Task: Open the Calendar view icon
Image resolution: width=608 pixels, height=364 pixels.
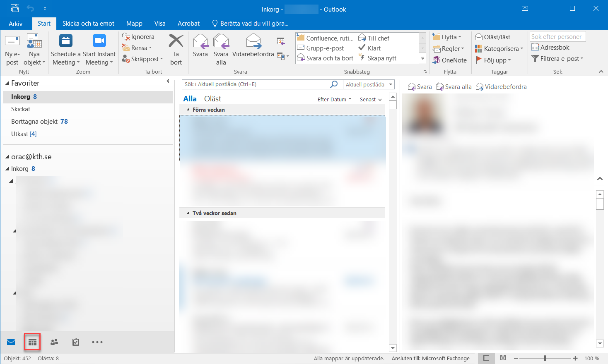Action: pos(32,342)
